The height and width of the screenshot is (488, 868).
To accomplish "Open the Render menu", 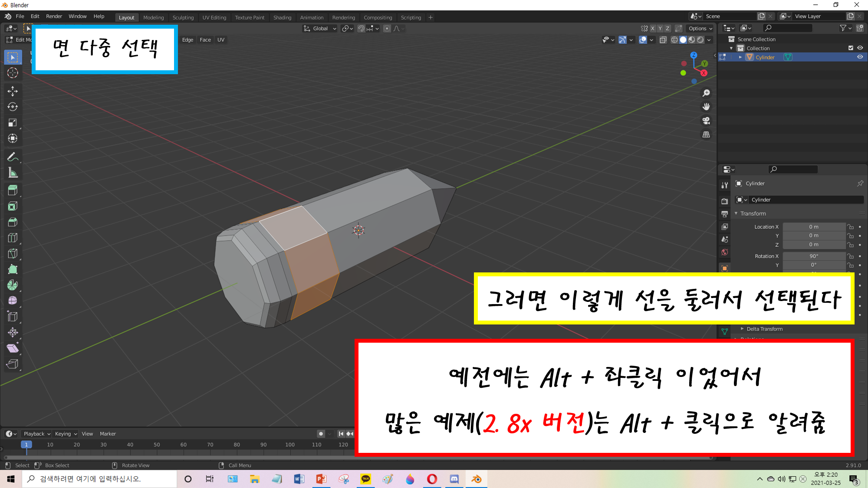I will tap(54, 16).
